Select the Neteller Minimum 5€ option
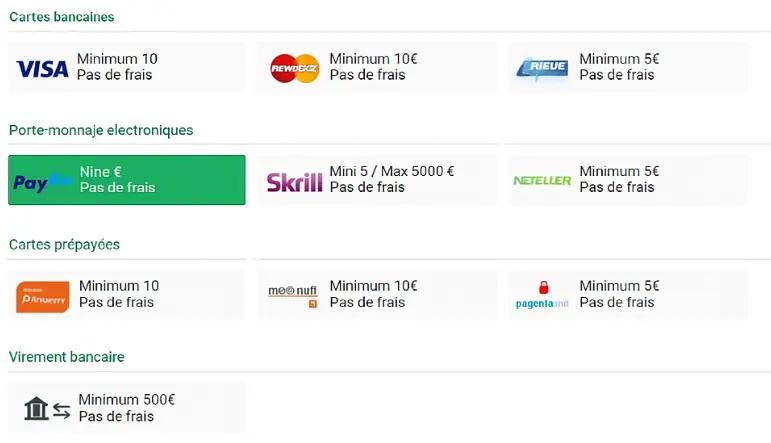 626,180
